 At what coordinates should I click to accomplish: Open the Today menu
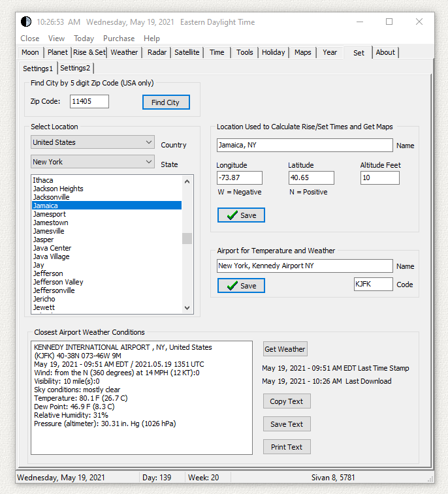point(84,39)
